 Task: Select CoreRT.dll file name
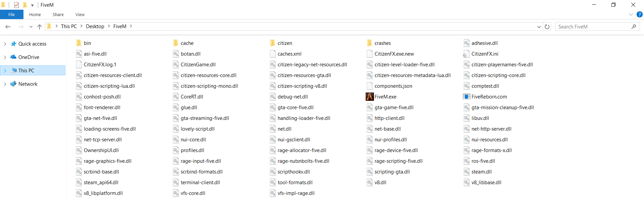(192, 97)
